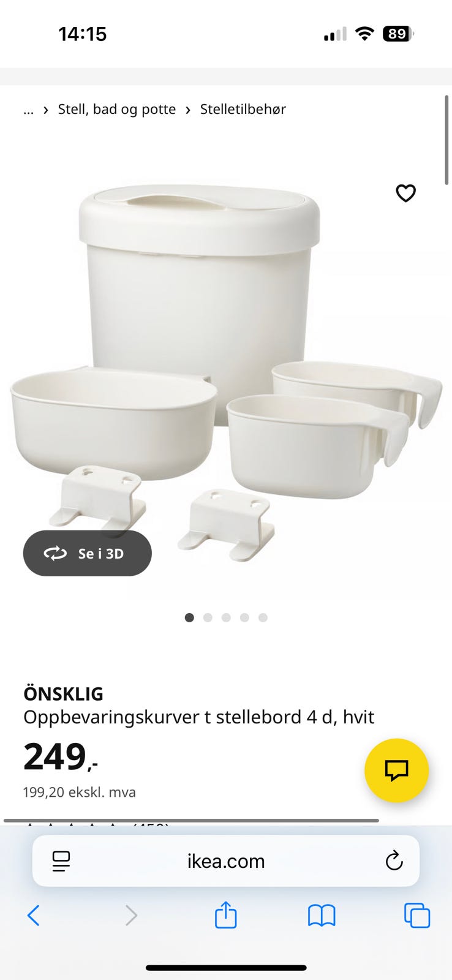Tap the heart favorite icon
Image resolution: width=452 pixels, height=980 pixels.
click(405, 193)
